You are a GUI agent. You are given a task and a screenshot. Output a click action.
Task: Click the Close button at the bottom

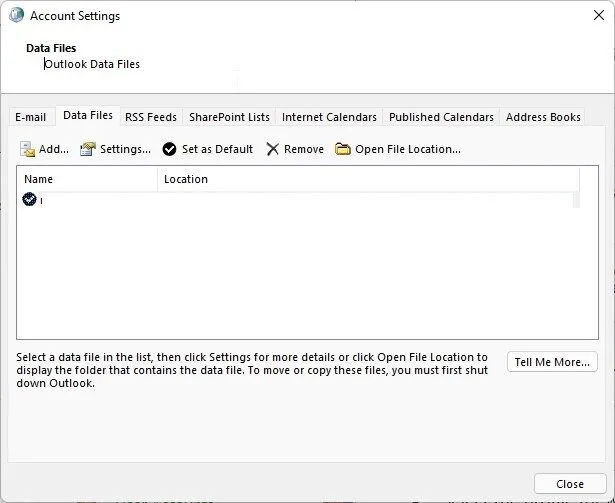(570, 484)
